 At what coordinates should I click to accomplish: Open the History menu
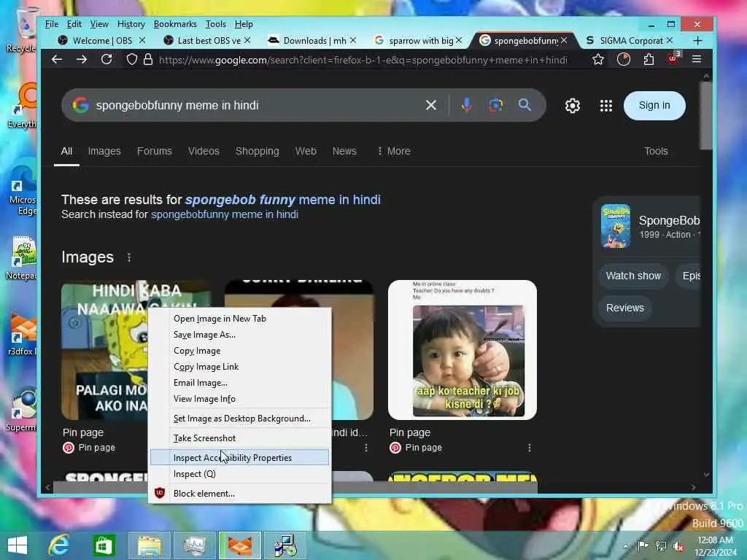[131, 24]
